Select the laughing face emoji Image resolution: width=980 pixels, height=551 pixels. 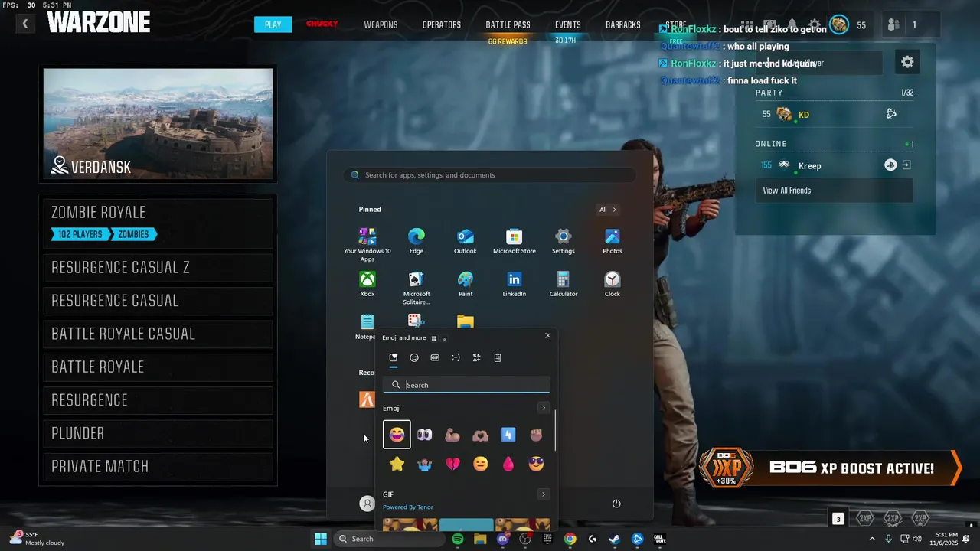tap(397, 435)
